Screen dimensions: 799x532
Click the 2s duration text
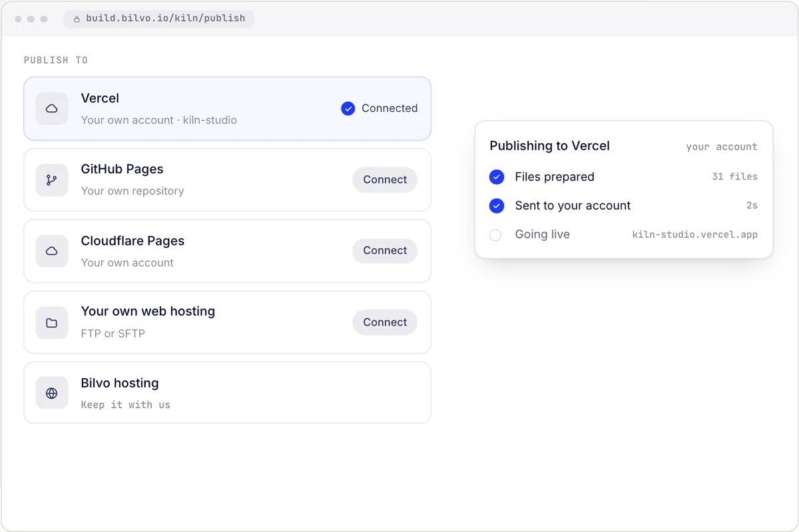[x=752, y=206]
